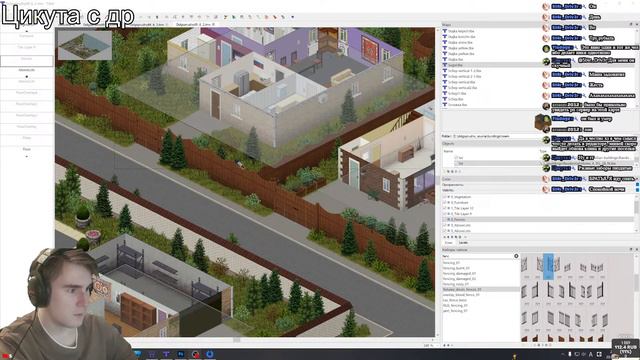Select the fencing_damaged_02 tileset row
Screen dimensions: 640x360
(481, 279)
